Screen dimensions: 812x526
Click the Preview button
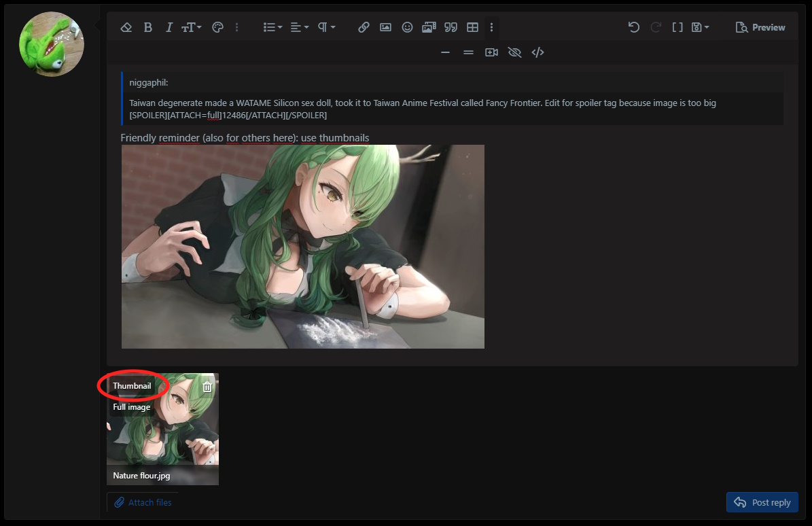[760, 27]
